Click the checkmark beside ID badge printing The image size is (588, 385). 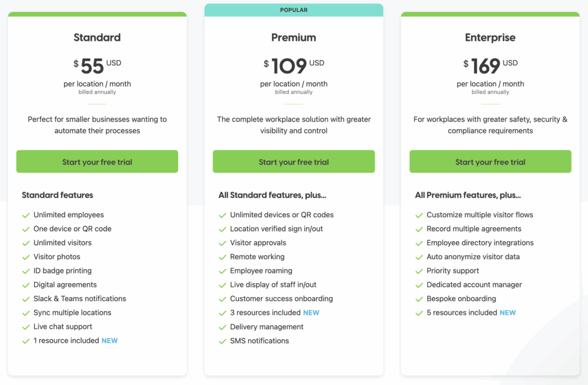click(26, 271)
